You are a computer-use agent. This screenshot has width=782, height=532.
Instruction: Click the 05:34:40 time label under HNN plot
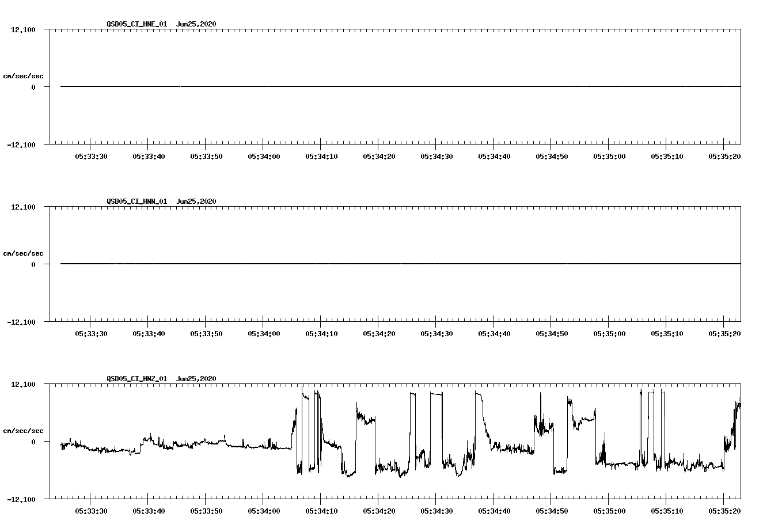click(x=494, y=334)
